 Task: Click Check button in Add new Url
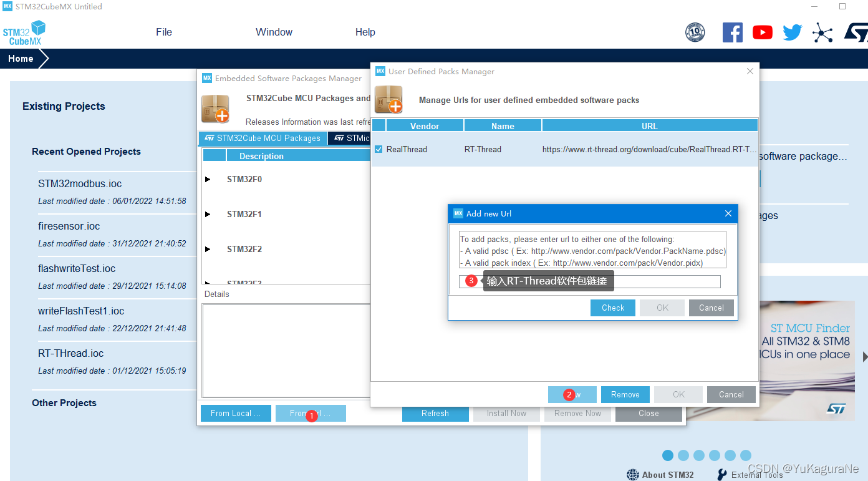(613, 308)
